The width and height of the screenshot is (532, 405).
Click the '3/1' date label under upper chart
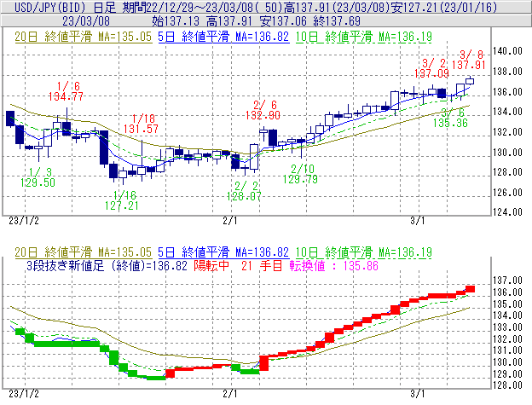[x=417, y=221]
